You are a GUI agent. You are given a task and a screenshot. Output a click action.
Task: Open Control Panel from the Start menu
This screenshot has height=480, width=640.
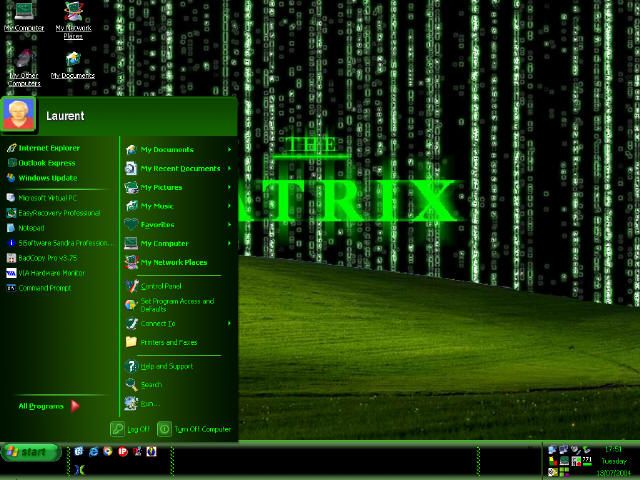click(153, 286)
